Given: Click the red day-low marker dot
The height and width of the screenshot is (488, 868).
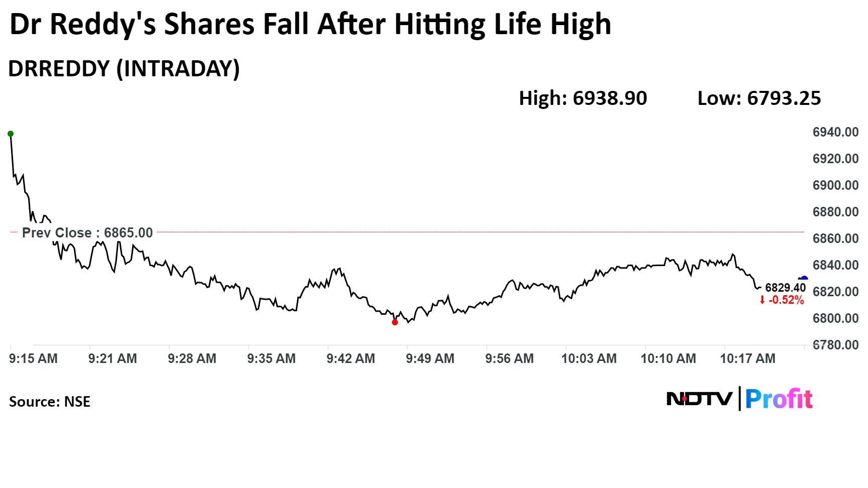Looking at the screenshot, I should click(395, 322).
